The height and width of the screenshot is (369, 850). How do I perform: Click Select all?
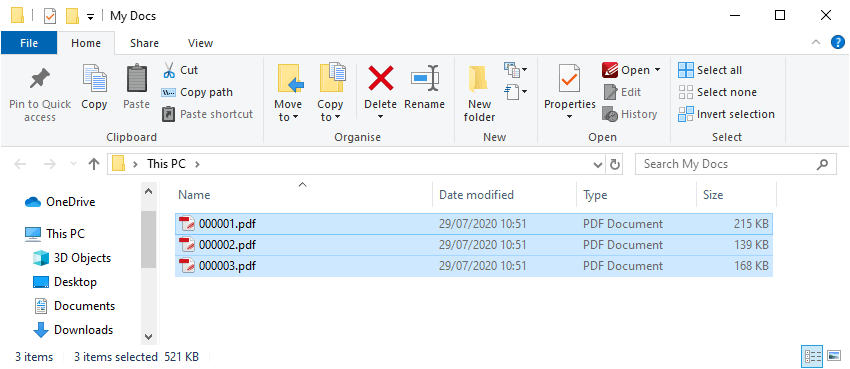point(710,70)
